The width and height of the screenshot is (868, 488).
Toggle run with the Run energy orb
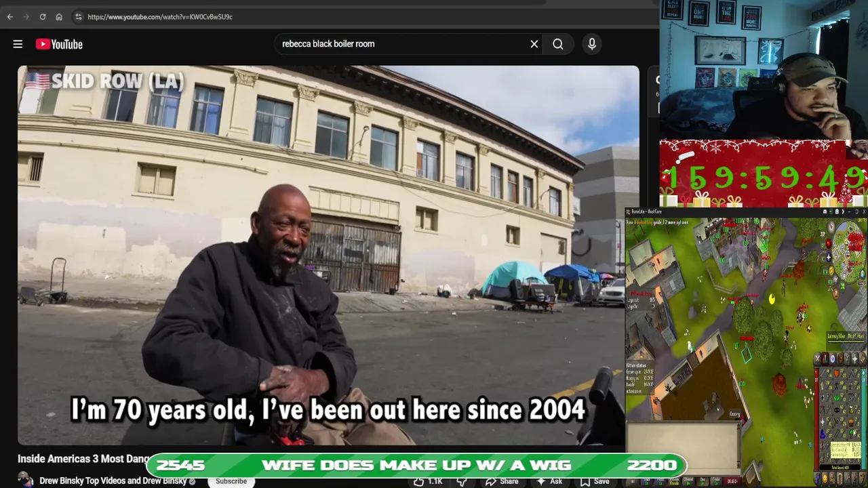pyautogui.click(x=832, y=270)
